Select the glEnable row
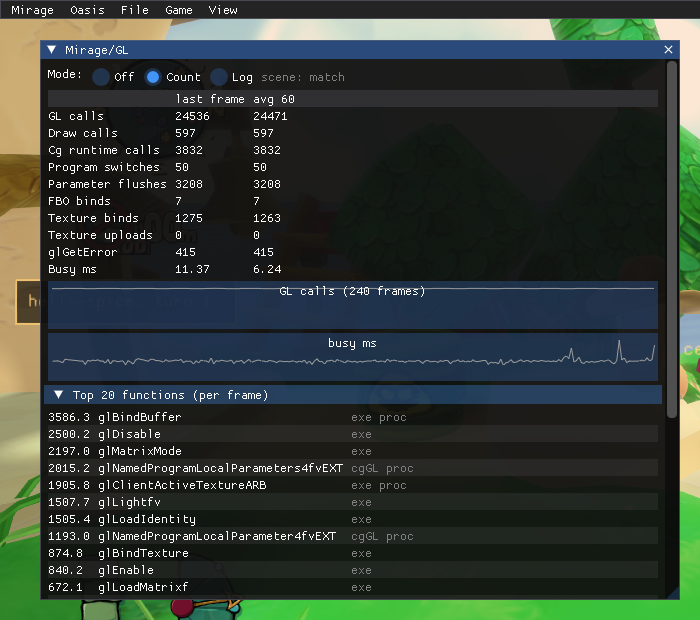This screenshot has height=620, width=700. click(353, 570)
